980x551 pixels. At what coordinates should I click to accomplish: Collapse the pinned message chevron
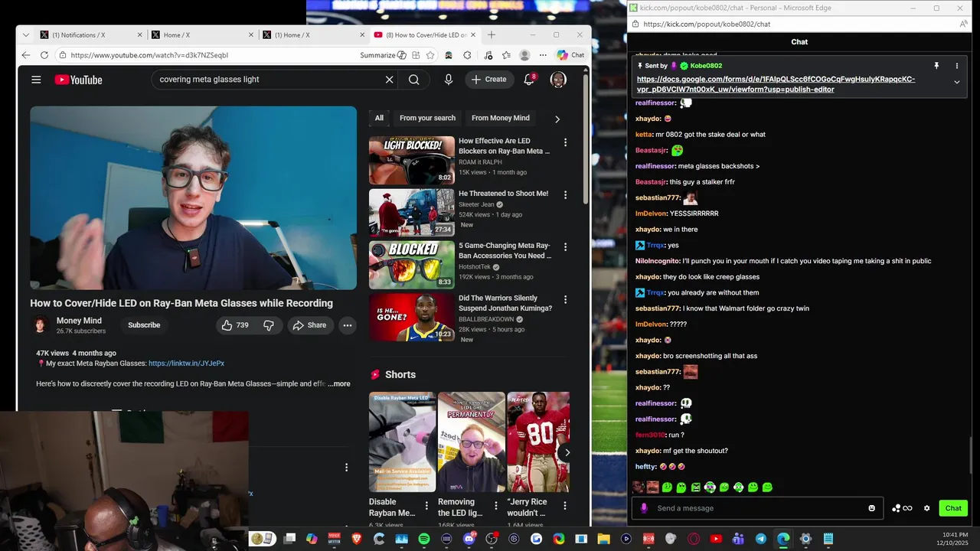point(956,82)
